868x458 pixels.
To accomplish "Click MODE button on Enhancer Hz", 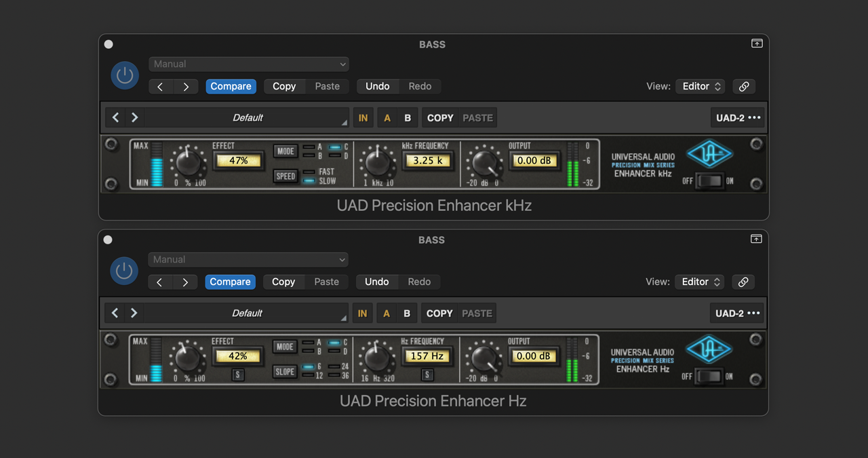I will coord(285,347).
